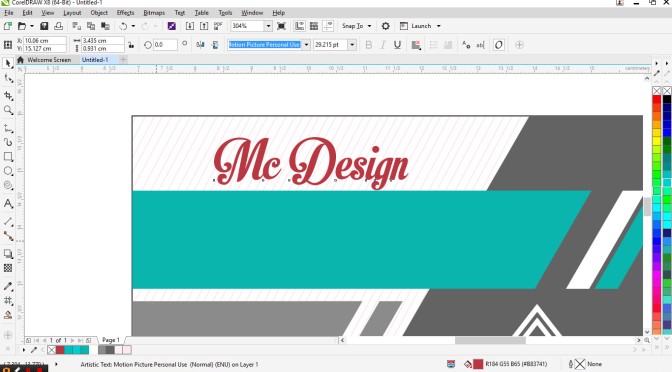Viewport: 672px width, 372px height.
Task: Toggle Show rulers button
Action: click(x=300, y=26)
